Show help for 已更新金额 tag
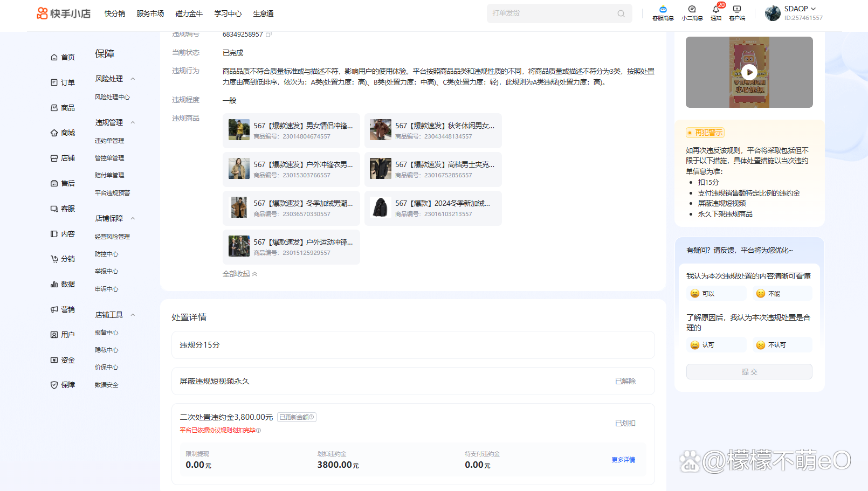Image resolution: width=868 pixels, height=491 pixels. click(x=311, y=417)
